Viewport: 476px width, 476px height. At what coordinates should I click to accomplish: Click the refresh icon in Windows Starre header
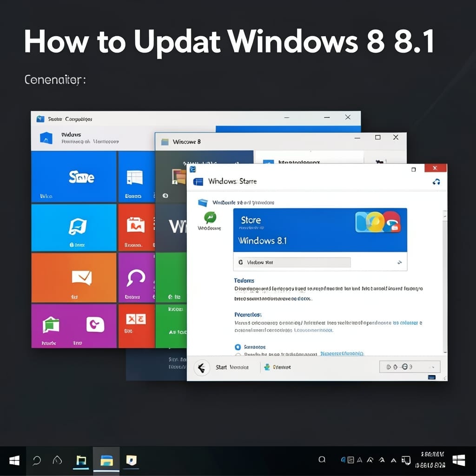436,182
